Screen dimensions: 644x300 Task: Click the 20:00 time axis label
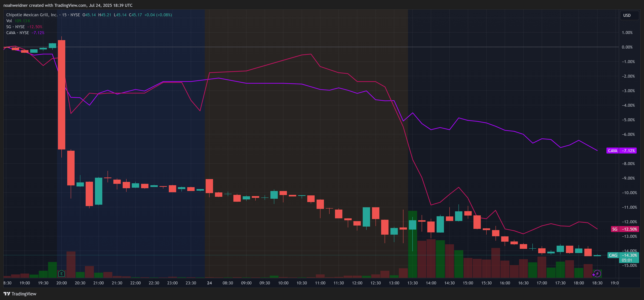pyautogui.click(x=61, y=283)
